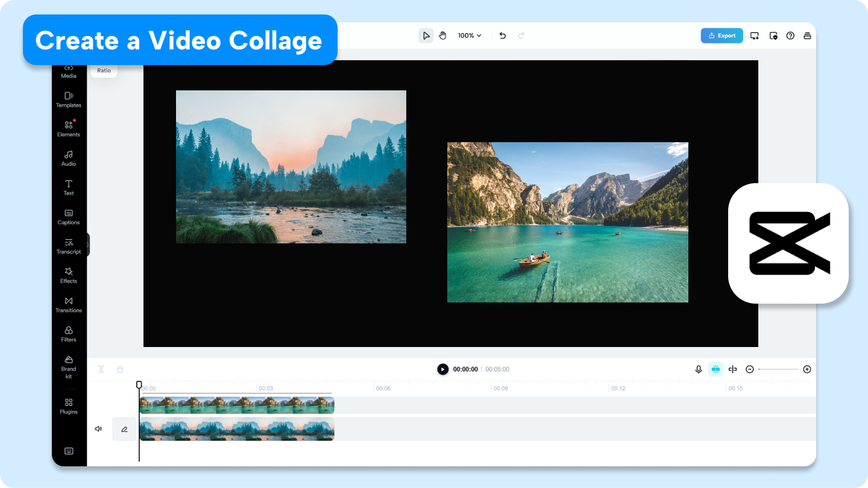Viewport: 868px width, 488px height.
Task: Open the Transitions panel
Action: [68, 305]
